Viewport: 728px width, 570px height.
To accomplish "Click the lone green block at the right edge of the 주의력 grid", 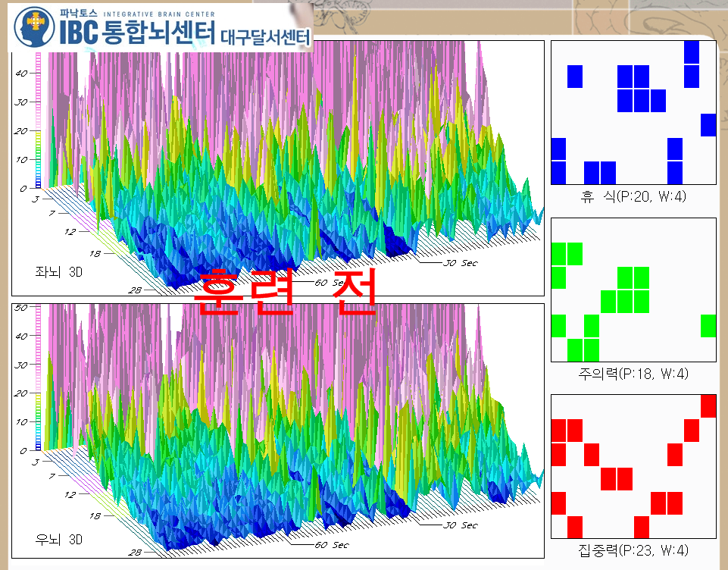I will 708,326.
